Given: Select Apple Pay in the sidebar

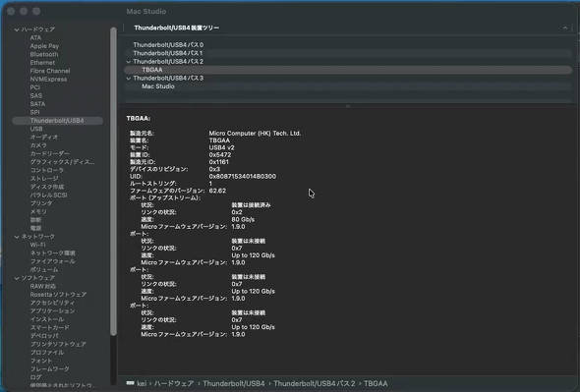Looking at the screenshot, I should [x=44, y=46].
